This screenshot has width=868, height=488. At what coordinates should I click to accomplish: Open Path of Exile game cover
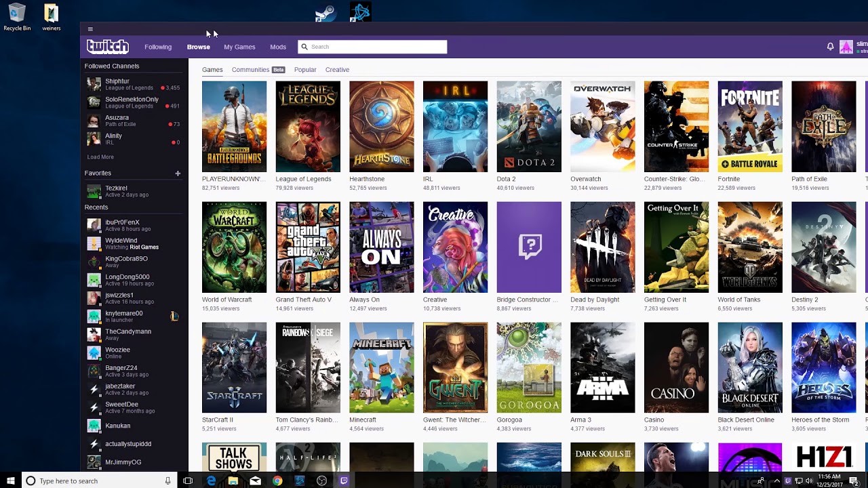click(x=823, y=127)
